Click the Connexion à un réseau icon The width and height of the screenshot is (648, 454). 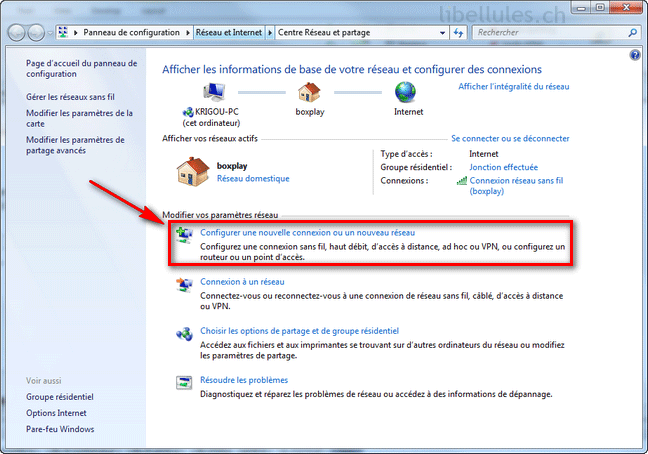184,285
